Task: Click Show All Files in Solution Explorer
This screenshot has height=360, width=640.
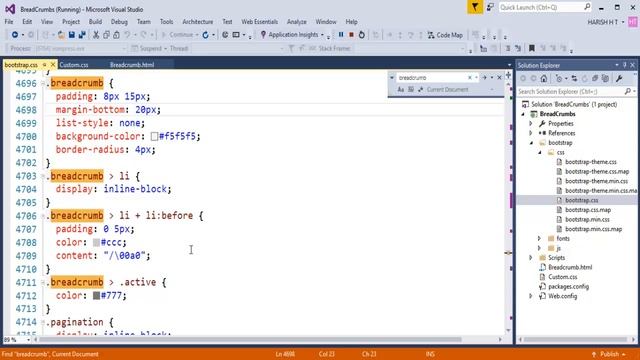Action: point(605,78)
